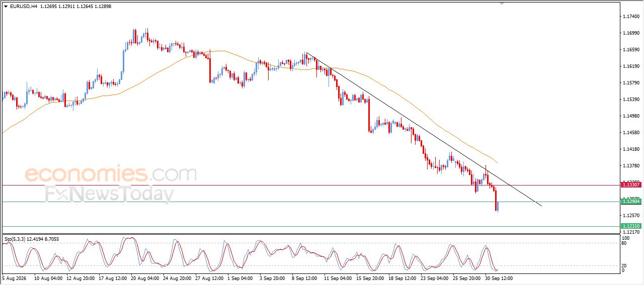Click the 1.13780 price axis label

(631, 166)
